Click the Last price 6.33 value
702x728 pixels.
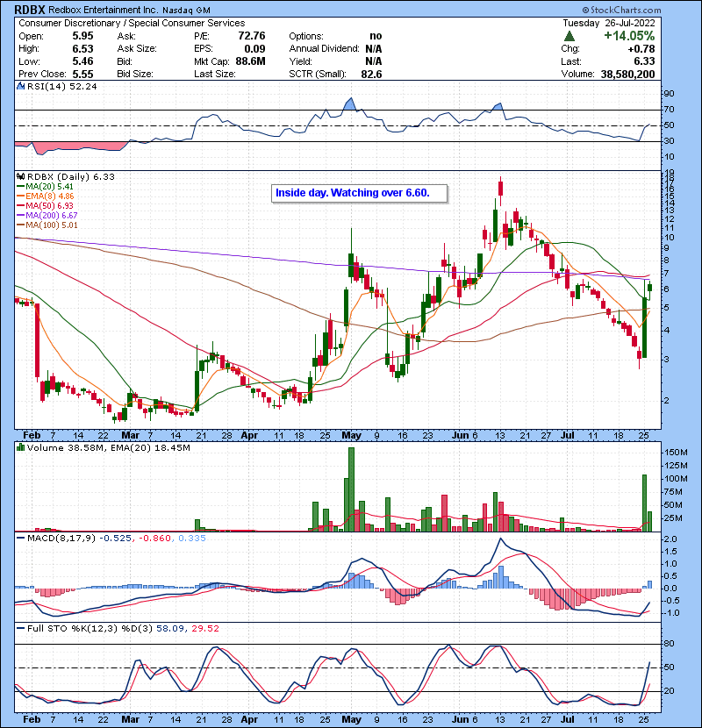(644, 61)
